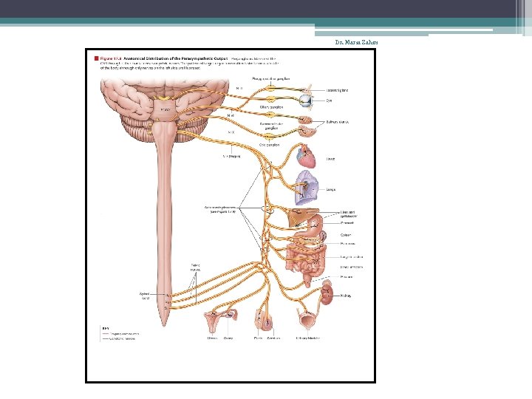Click the 'Pelvic nerves' label

(x=195, y=267)
